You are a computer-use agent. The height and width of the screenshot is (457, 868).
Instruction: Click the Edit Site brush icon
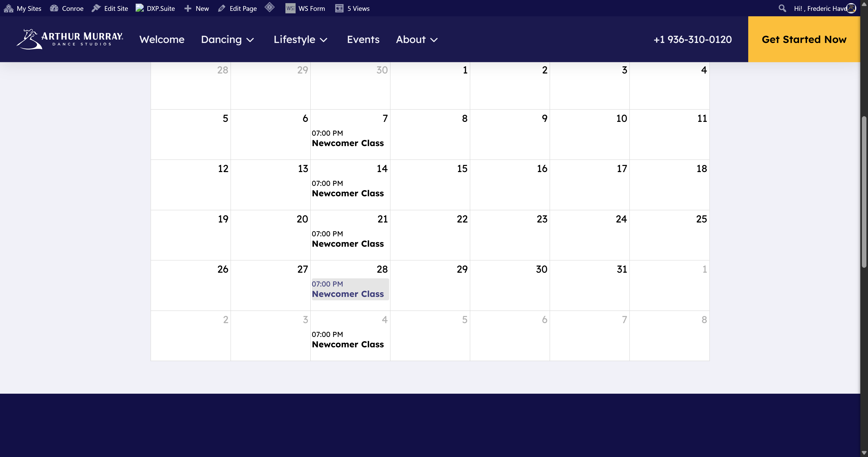(96, 8)
